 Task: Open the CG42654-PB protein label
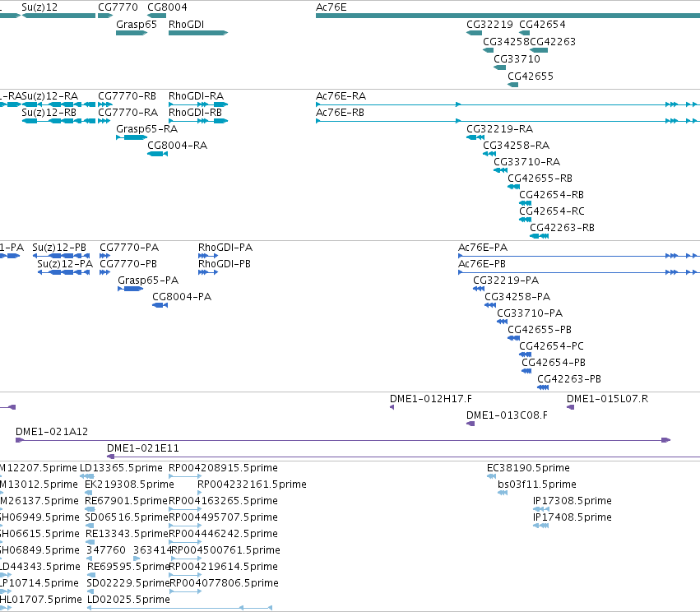pyautogui.click(x=554, y=363)
